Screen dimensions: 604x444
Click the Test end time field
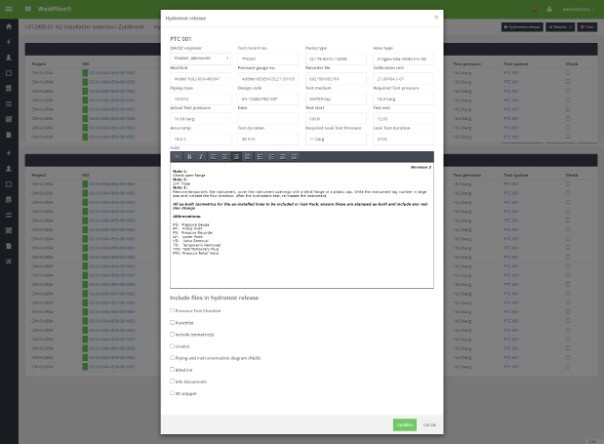point(403,119)
